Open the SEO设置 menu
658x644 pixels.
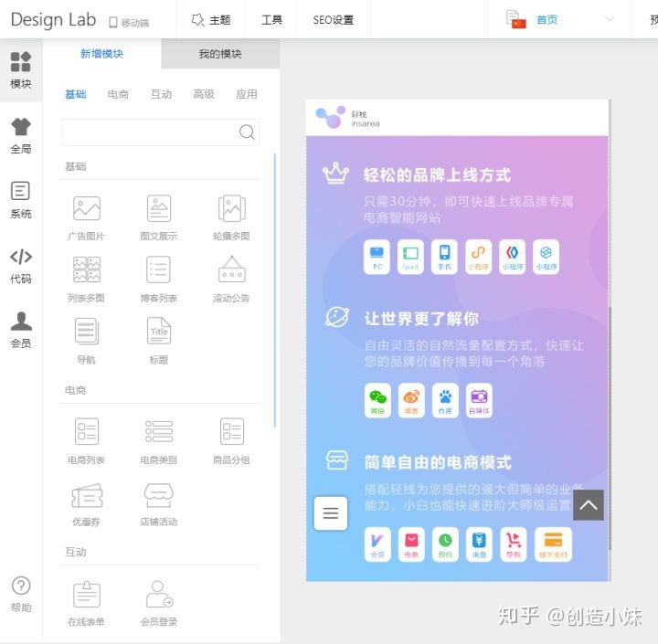(x=334, y=19)
